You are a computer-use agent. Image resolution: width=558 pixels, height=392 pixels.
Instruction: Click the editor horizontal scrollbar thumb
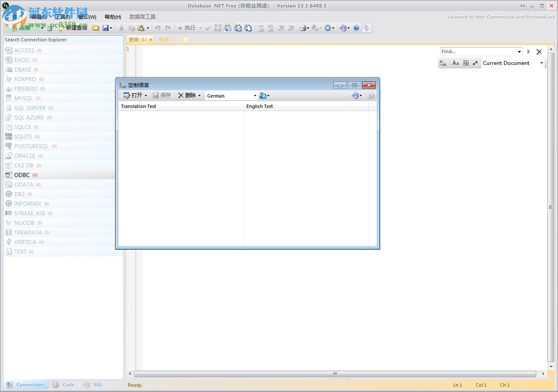(335, 374)
